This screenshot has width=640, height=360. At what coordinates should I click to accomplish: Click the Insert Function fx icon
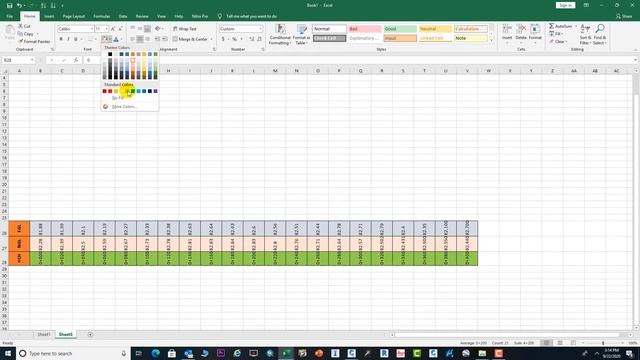[x=76, y=60]
